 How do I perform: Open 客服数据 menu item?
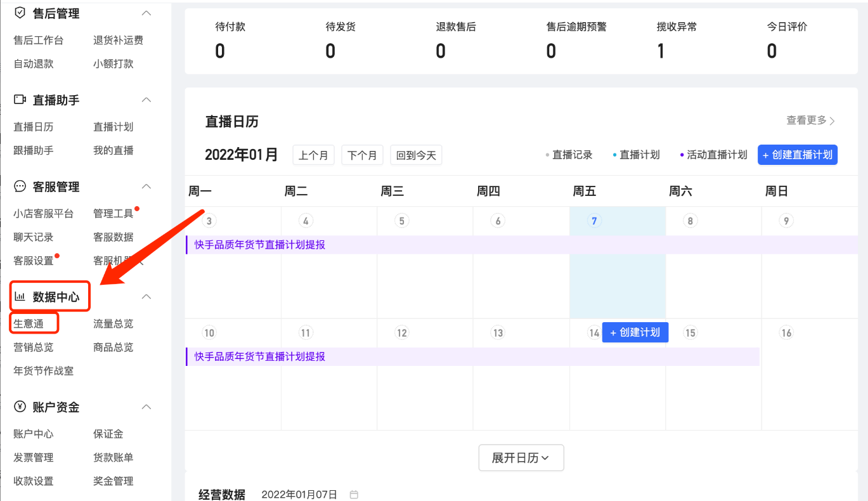click(x=113, y=237)
